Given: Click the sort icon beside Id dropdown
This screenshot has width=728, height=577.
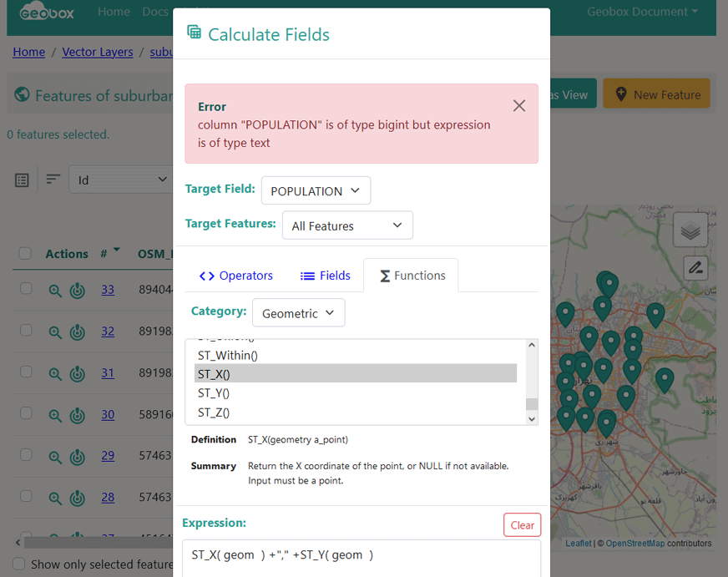Looking at the screenshot, I should [53, 180].
